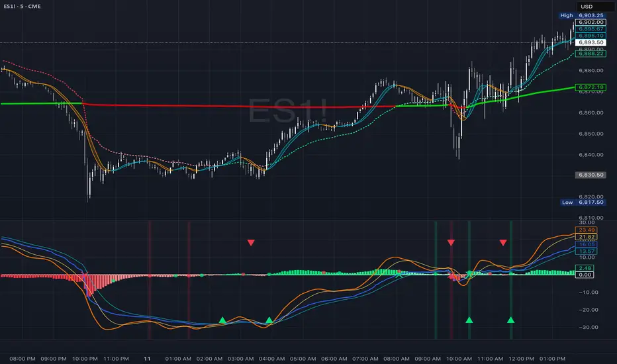The image size is (617, 364).
Task: Click the −30.00 indicator axis tick
Action: pos(589,327)
